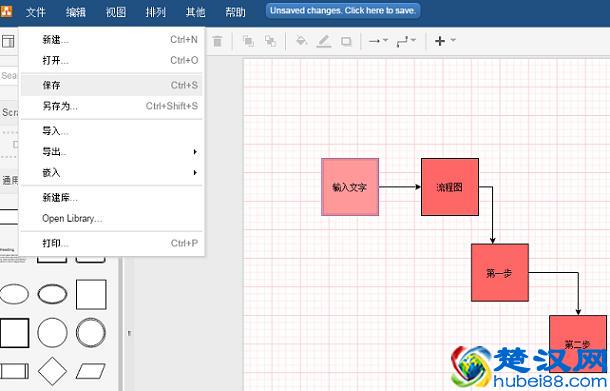Pick the double-outline ellipse shape
The image size is (610, 391).
tap(52, 294)
